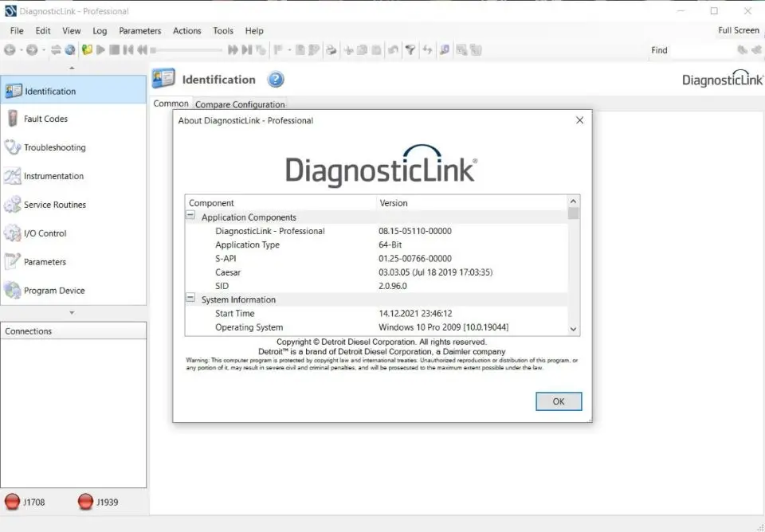Image resolution: width=765 pixels, height=532 pixels.
Task: Open the Edit menu
Action: tap(43, 31)
